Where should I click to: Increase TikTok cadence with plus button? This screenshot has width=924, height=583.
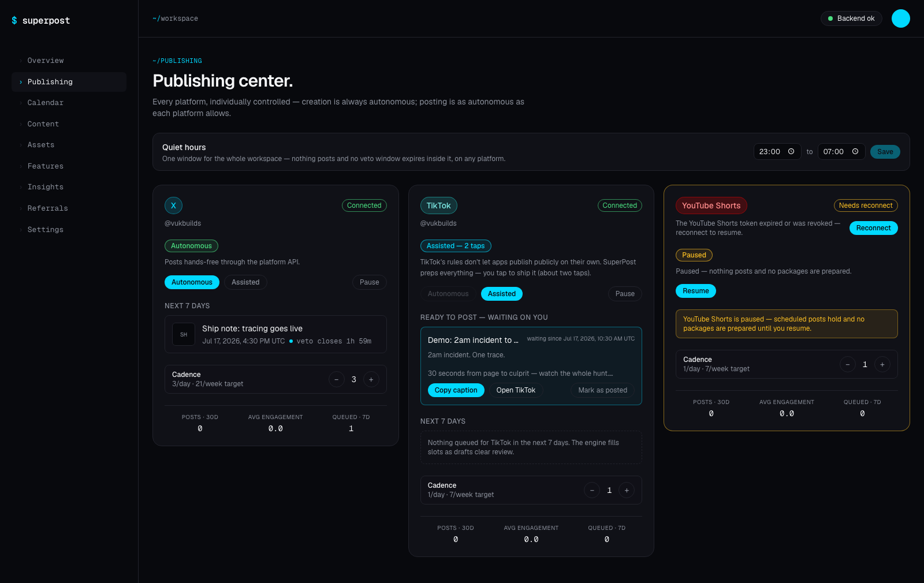(627, 490)
